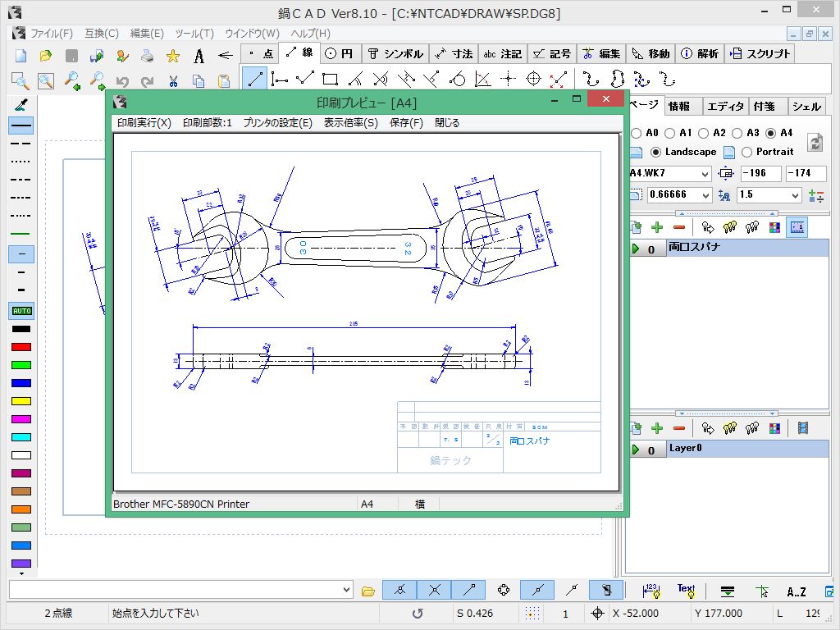Open a file with the folder icon
The height and width of the screenshot is (630, 840).
click(46, 55)
